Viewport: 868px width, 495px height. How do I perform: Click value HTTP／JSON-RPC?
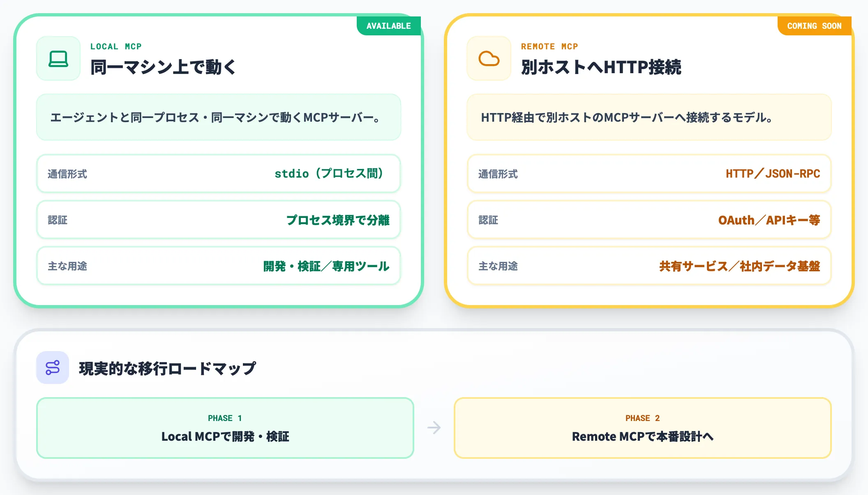click(x=773, y=173)
